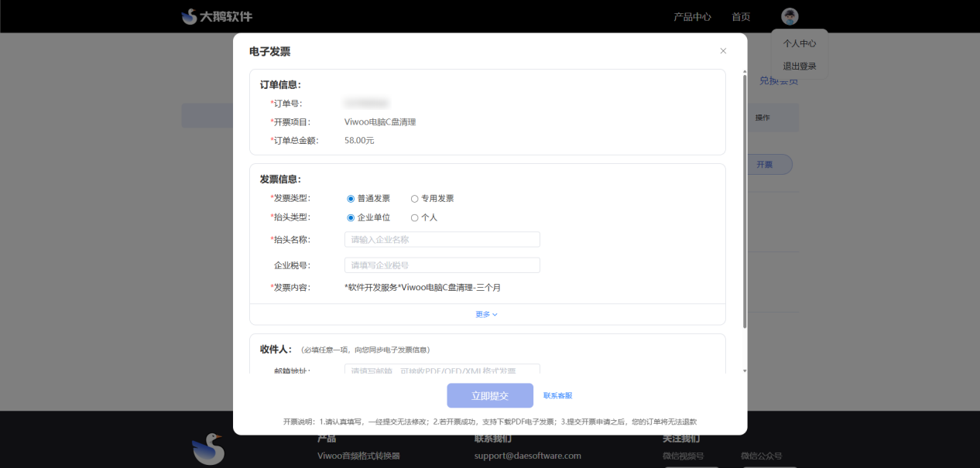The width and height of the screenshot is (980, 468).
Task: Go to 首页 from navigation bar
Action: click(x=741, y=17)
